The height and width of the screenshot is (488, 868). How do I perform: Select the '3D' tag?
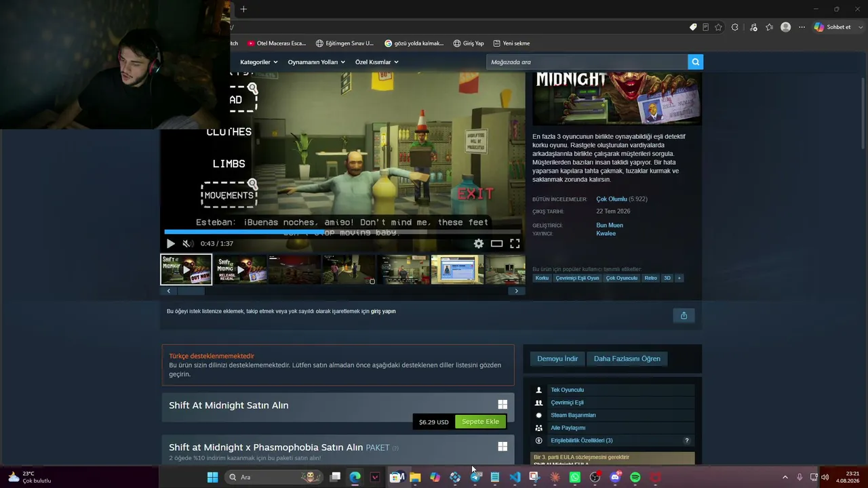tap(667, 278)
